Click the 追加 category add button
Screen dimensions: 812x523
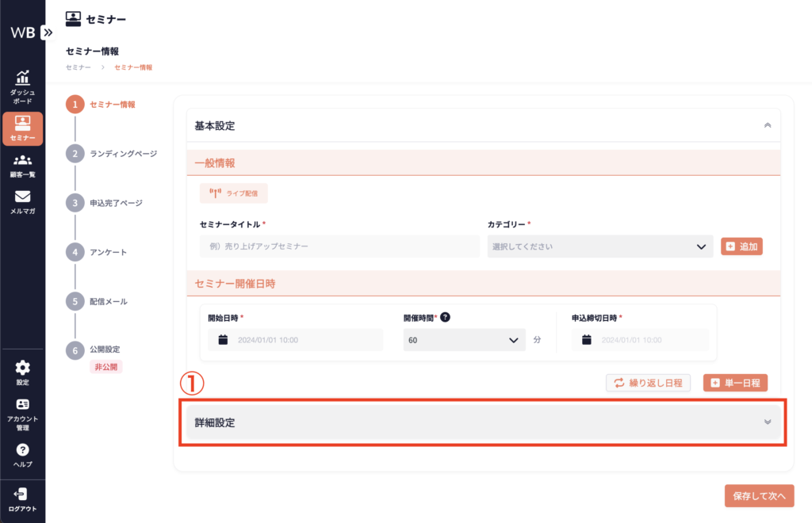[741, 246]
